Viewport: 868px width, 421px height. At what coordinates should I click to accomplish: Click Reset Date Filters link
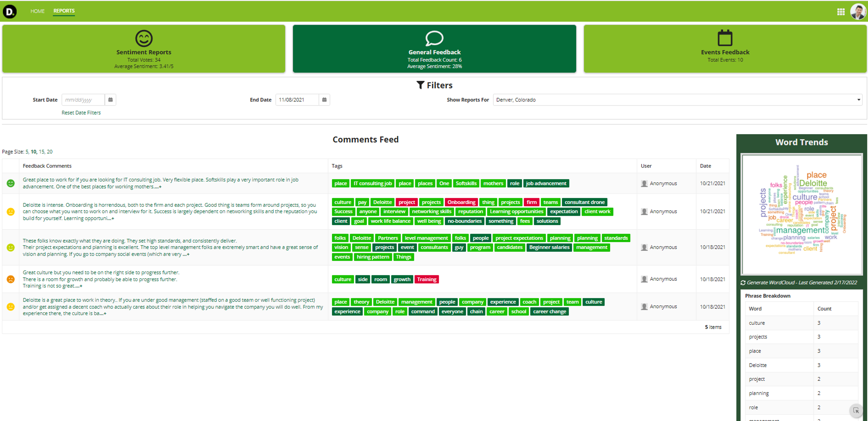pyautogui.click(x=81, y=113)
